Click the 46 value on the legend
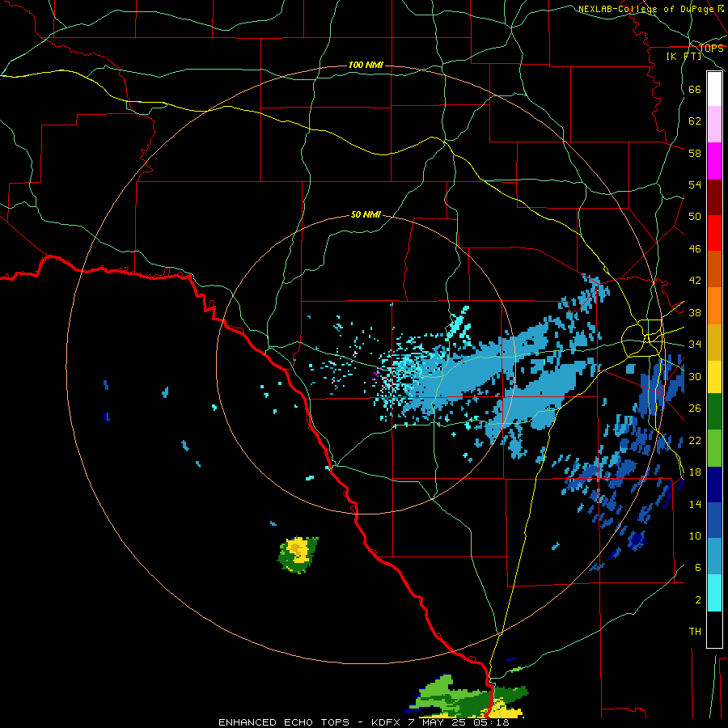728x728 pixels. pos(695,249)
